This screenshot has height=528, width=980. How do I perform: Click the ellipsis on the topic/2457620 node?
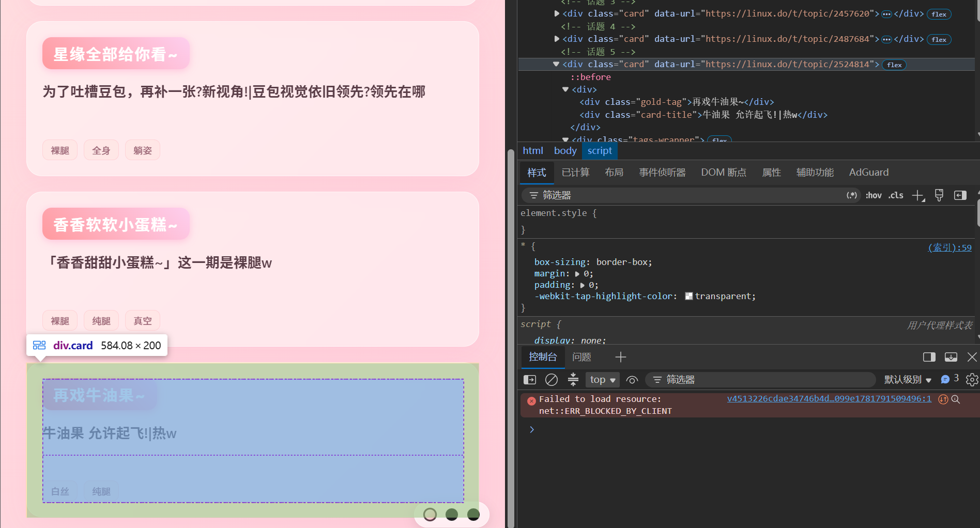click(886, 14)
